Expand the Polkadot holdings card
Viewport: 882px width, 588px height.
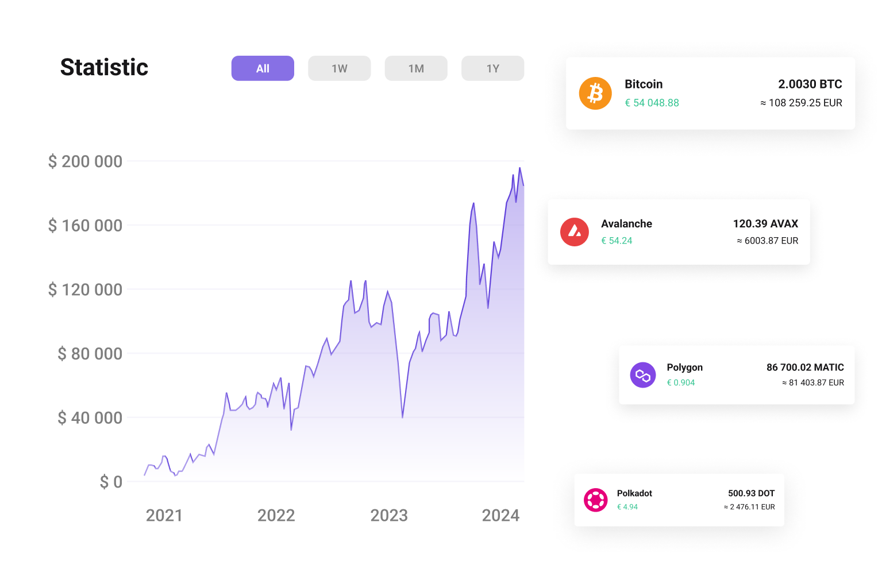coord(679,500)
